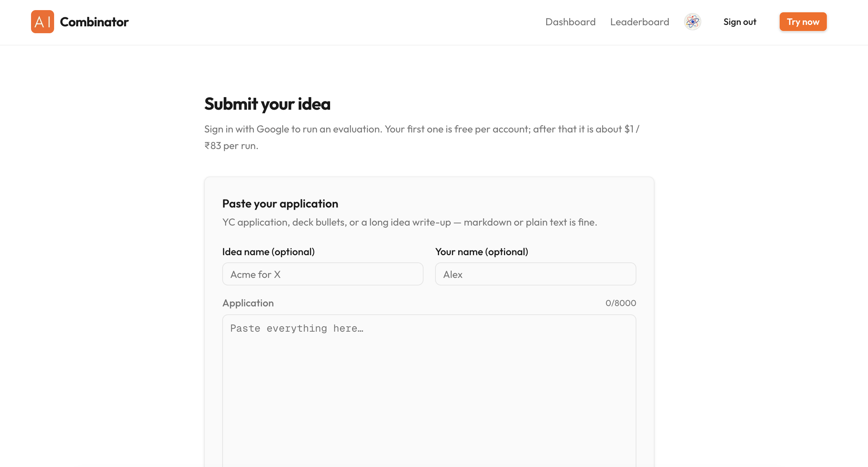Click the orange Try now button
This screenshot has width=868, height=467.
803,22
